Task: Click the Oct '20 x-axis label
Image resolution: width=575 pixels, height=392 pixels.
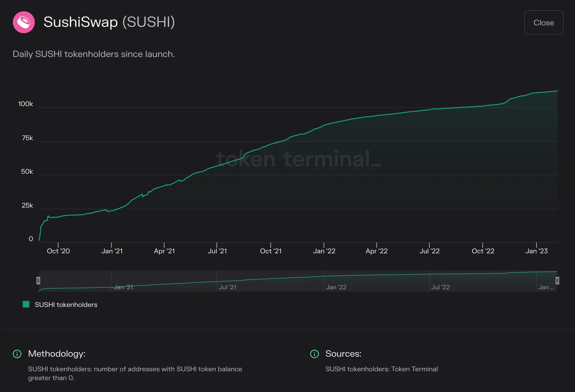Action: point(58,251)
